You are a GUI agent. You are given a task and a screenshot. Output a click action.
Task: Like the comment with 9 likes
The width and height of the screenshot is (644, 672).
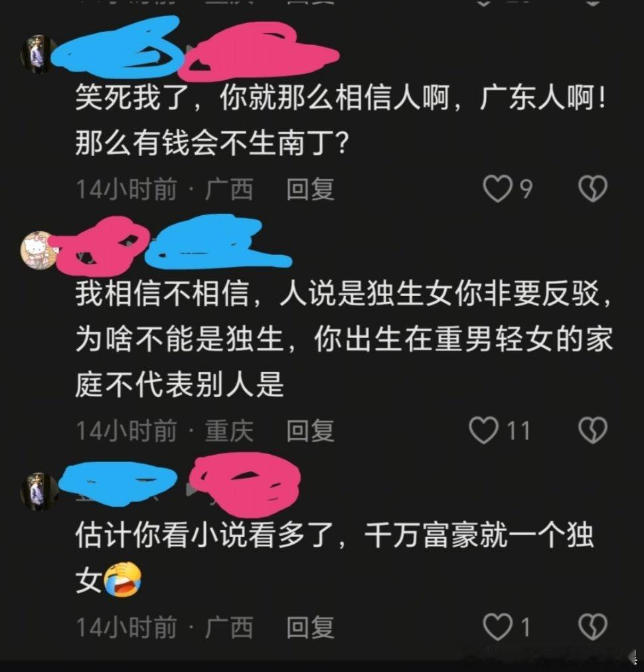497,189
